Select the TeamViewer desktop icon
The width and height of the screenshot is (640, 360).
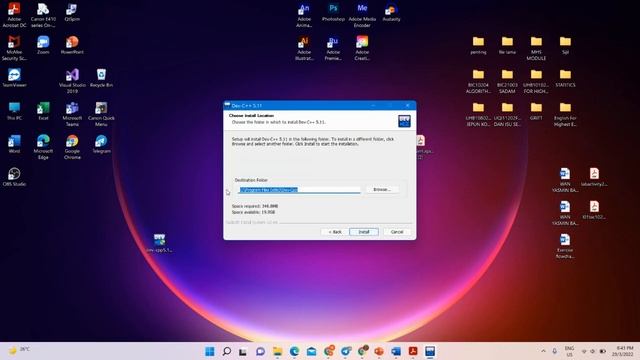coord(14,78)
